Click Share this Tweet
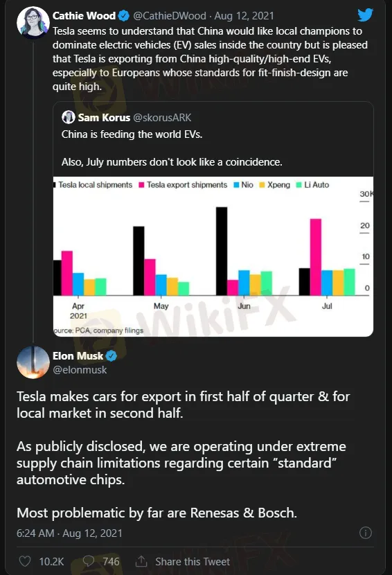 click(193, 561)
